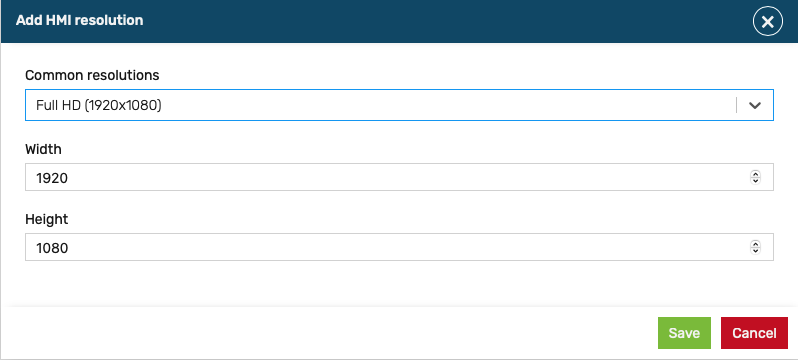Close the Add HMI resolution dialog
Viewport: 798px width, 360px height.
tap(767, 22)
